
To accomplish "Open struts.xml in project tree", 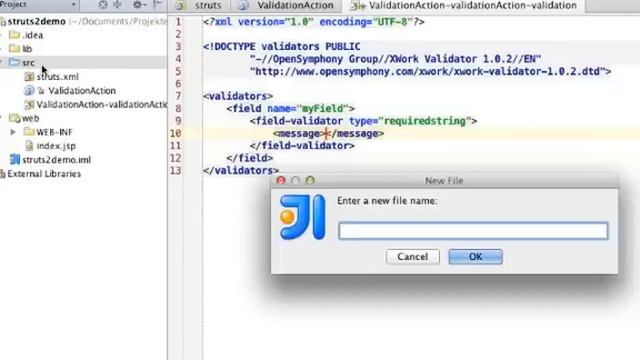I will pyautogui.click(x=57, y=77).
